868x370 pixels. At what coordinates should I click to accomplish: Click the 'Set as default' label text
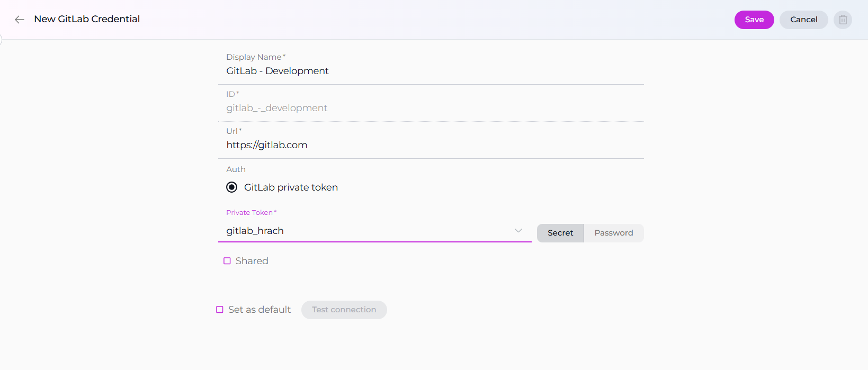pos(259,310)
